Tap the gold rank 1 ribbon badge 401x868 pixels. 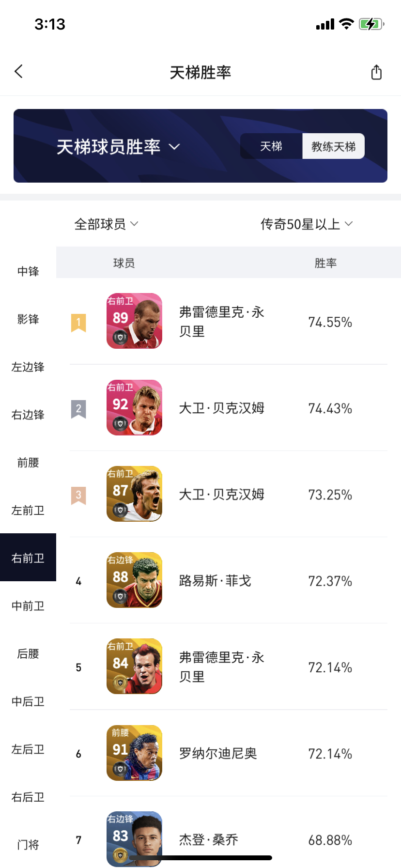click(78, 323)
